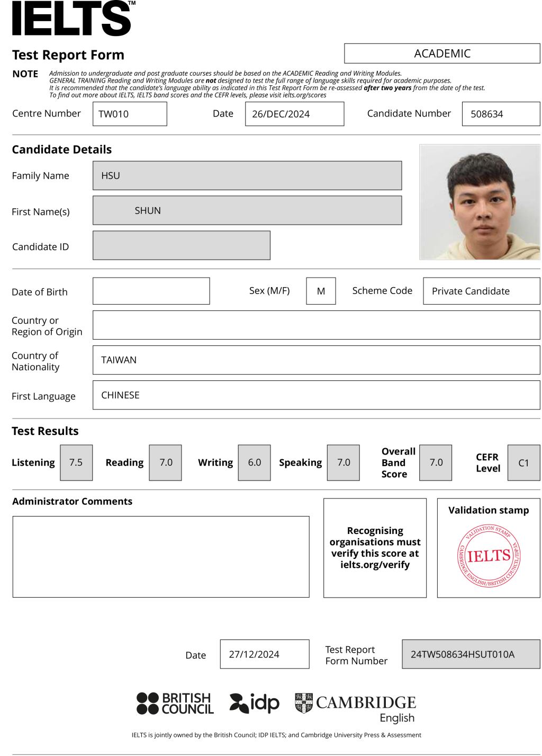This screenshot has height=756, width=542.
Task: Click the Overall Band Score box
Action: pyautogui.click(x=436, y=463)
